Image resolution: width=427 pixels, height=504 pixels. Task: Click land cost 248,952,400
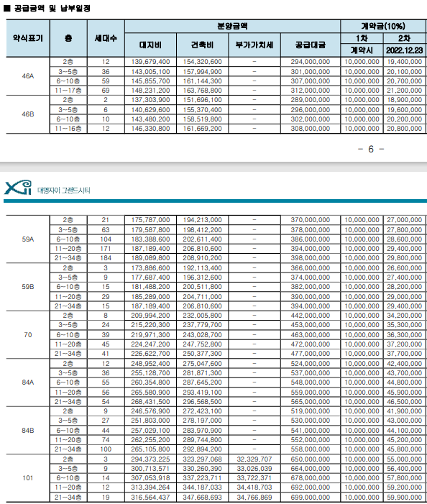[150, 364]
